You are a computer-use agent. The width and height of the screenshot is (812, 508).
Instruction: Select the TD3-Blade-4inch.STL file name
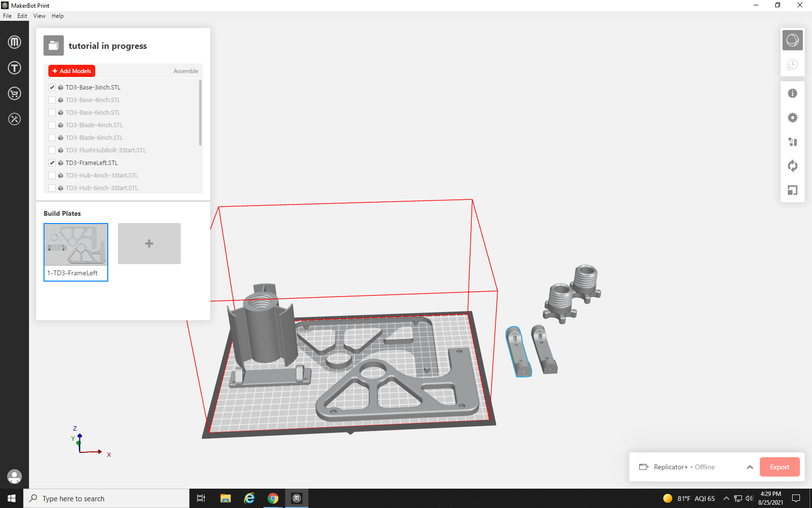(x=94, y=125)
